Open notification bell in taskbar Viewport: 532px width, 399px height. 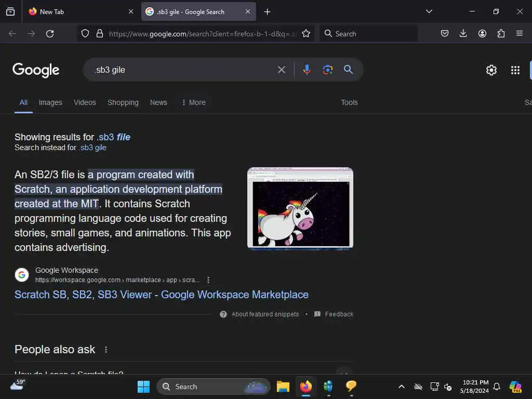[497, 387]
